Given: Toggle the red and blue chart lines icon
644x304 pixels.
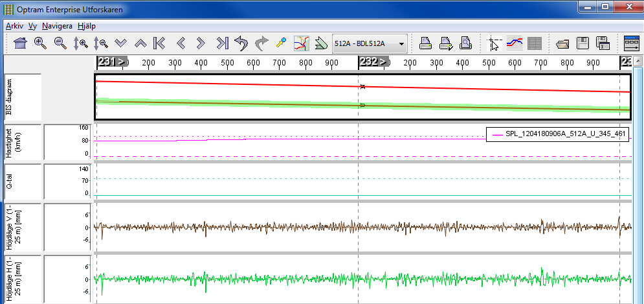Looking at the screenshot, I should 515,43.
